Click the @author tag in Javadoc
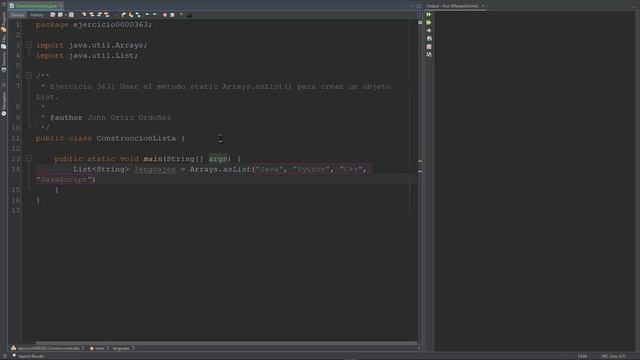 (x=66, y=118)
